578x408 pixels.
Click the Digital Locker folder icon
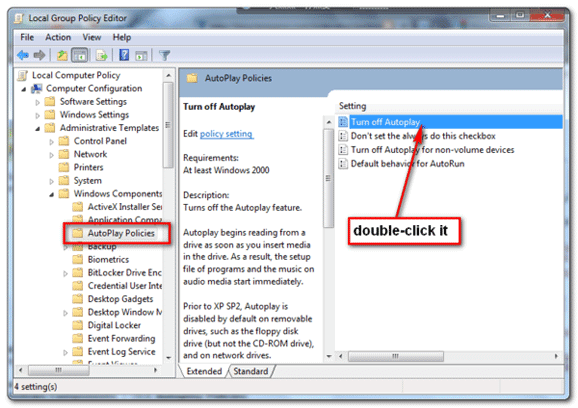pos(77,325)
